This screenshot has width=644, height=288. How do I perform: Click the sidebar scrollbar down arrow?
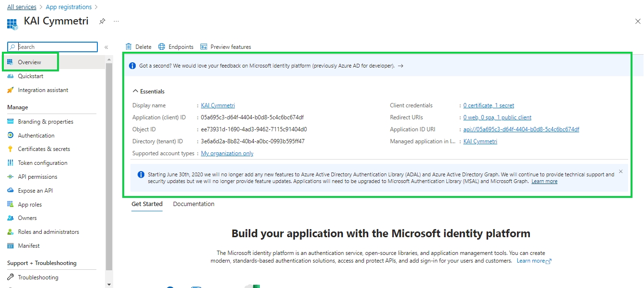pos(109,284)
